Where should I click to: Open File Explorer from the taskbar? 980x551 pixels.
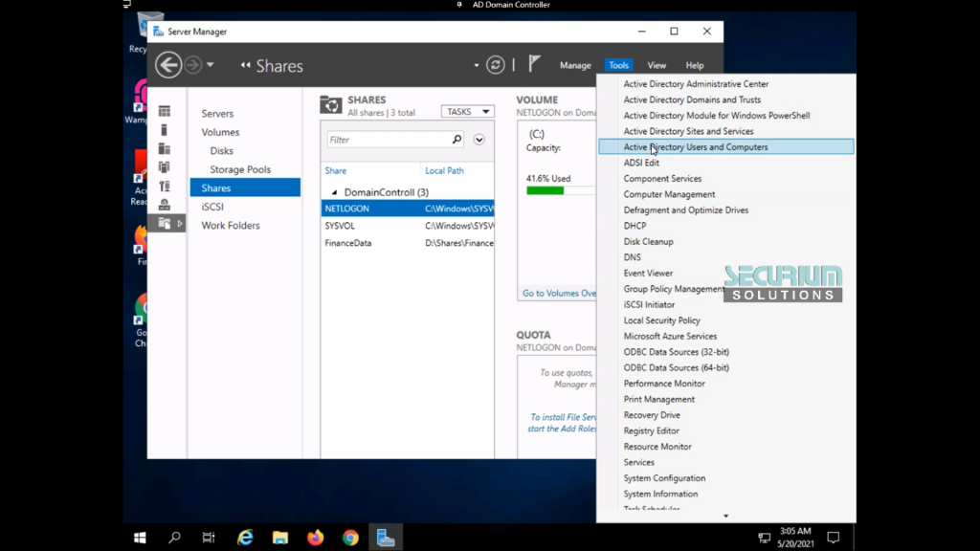point(280,538)
